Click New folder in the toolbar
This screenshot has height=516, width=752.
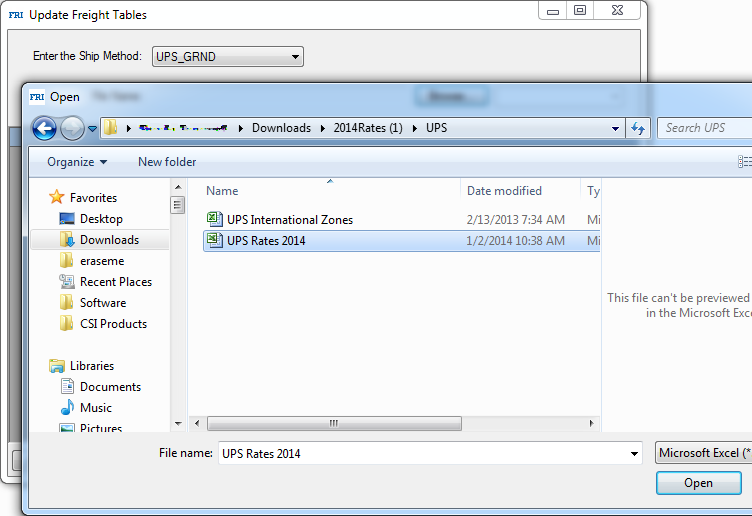pyautogui.click(x=167, y=162)
